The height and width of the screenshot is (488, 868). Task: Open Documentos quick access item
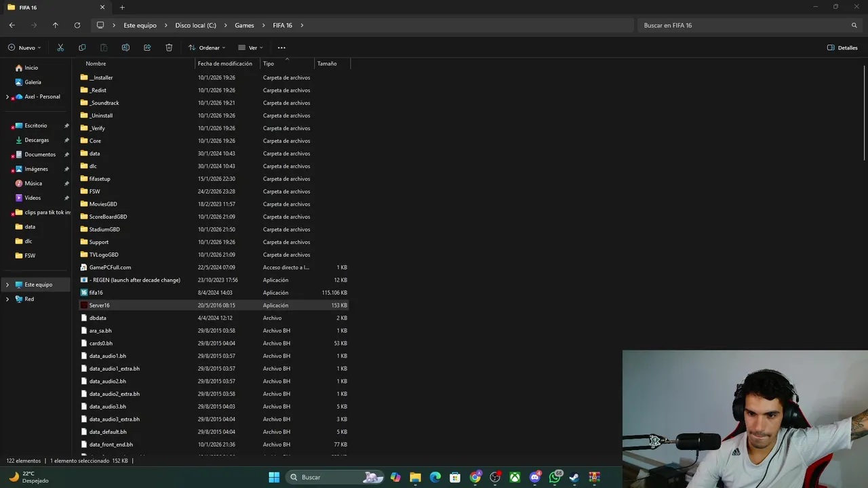coord(40,155)
